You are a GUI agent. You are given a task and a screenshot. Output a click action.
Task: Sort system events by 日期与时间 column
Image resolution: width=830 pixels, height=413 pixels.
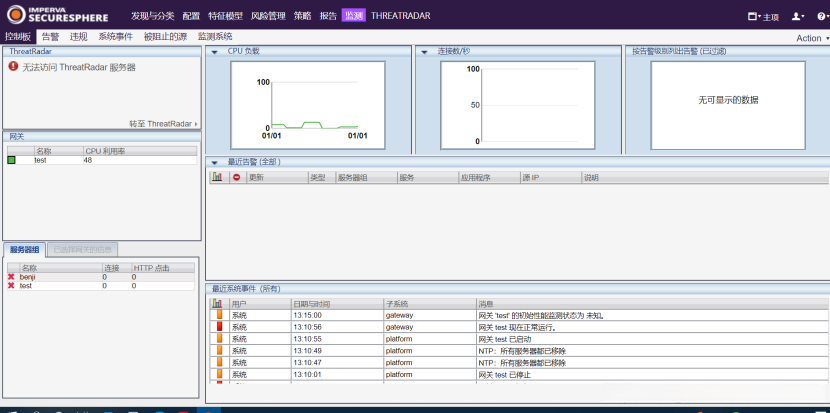click(x=312, y=303)
